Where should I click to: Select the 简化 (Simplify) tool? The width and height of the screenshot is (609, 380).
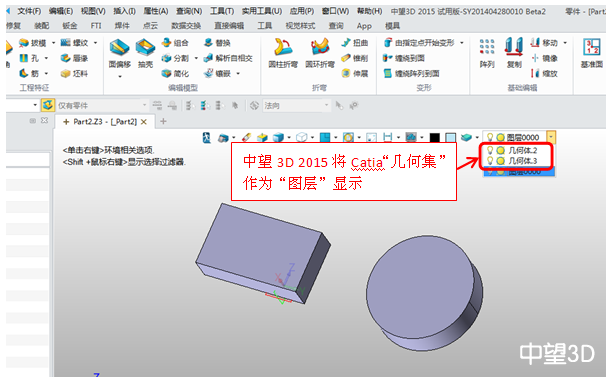176,73
